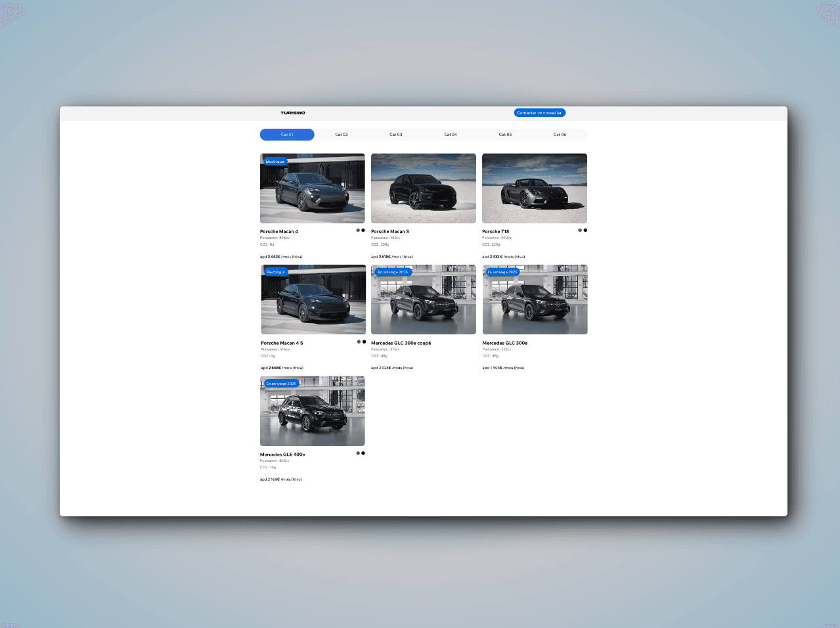Click the TURISMO logo in the header
This screenshot has width=840, height=628.
(293, 113)
